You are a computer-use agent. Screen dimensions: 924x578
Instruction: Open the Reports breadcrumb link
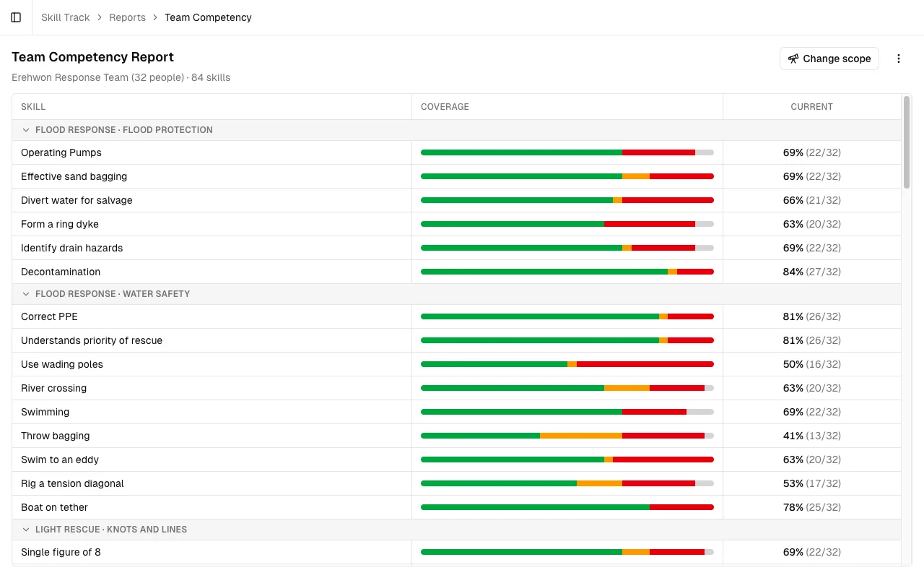click(x=127, y=17)
